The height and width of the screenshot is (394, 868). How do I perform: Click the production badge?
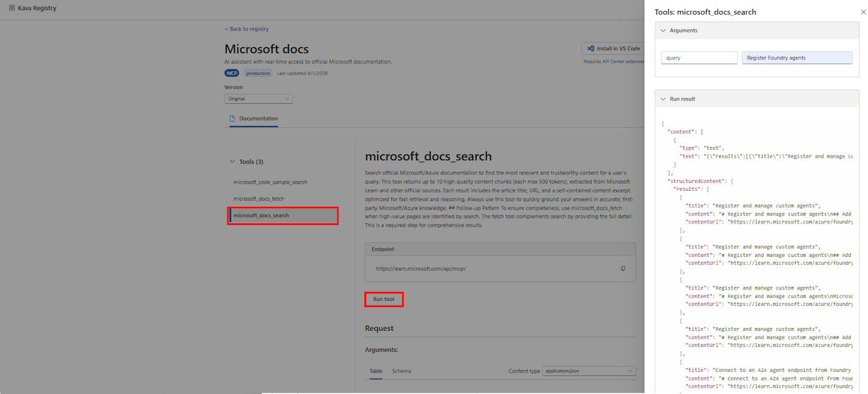[258, 73]
